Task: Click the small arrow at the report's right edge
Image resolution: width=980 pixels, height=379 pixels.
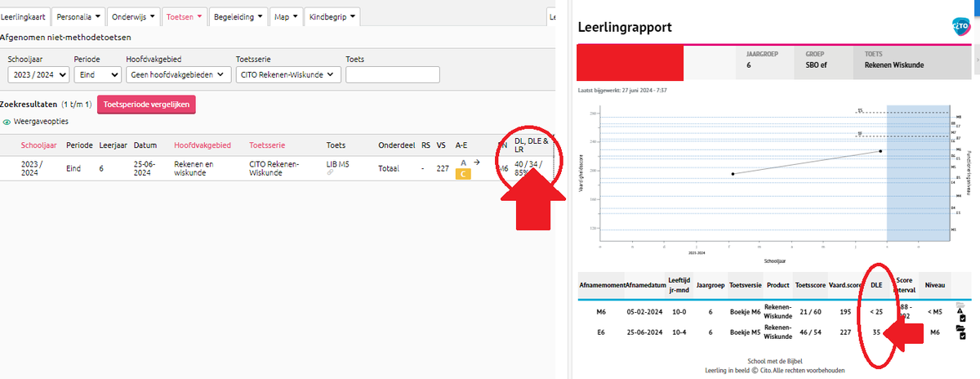Action: pos(977,60)
